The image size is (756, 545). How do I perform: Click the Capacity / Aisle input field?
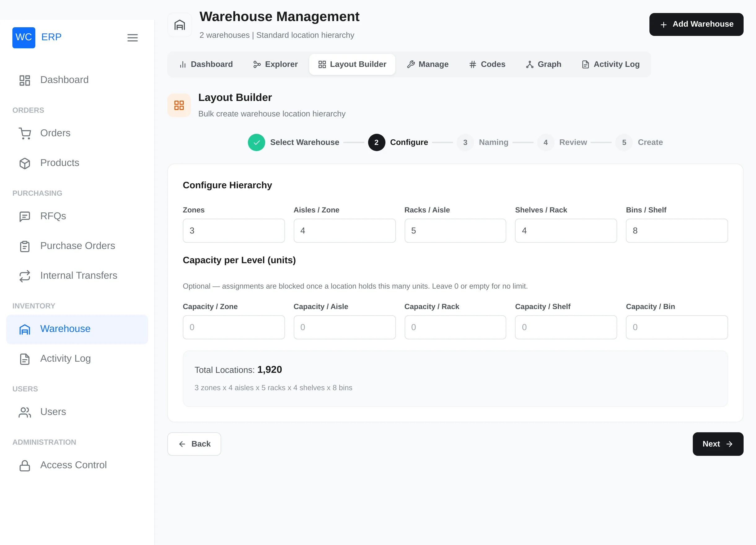[344, 327]
